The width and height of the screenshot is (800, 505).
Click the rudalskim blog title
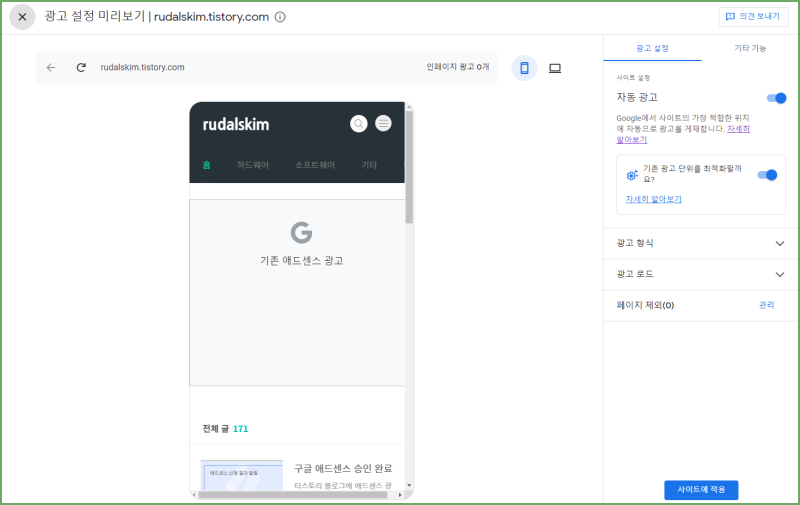[x=236, y=124]
